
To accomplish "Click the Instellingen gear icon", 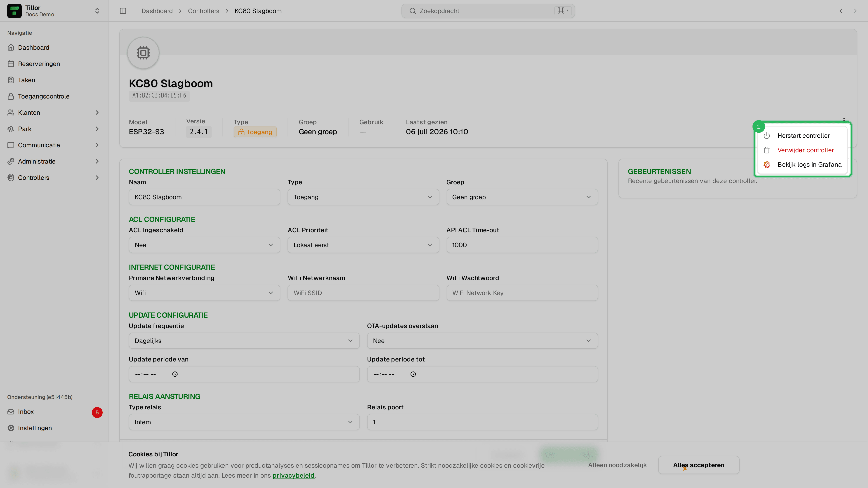I will [11, 428].
